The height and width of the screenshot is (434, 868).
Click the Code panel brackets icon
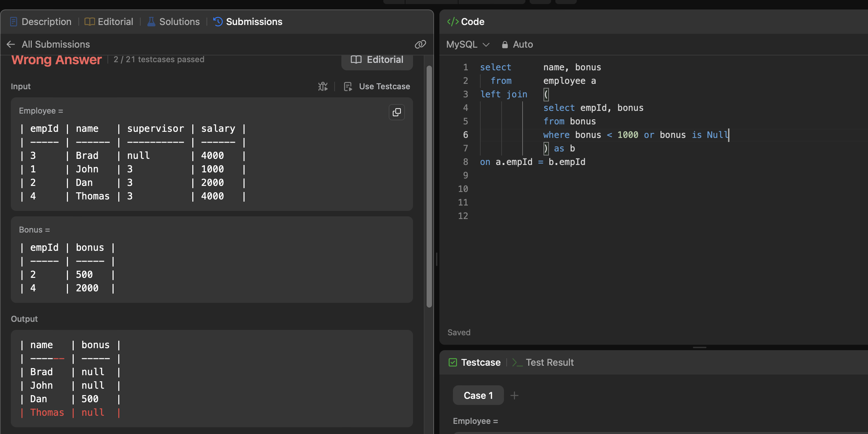[453, 22]
